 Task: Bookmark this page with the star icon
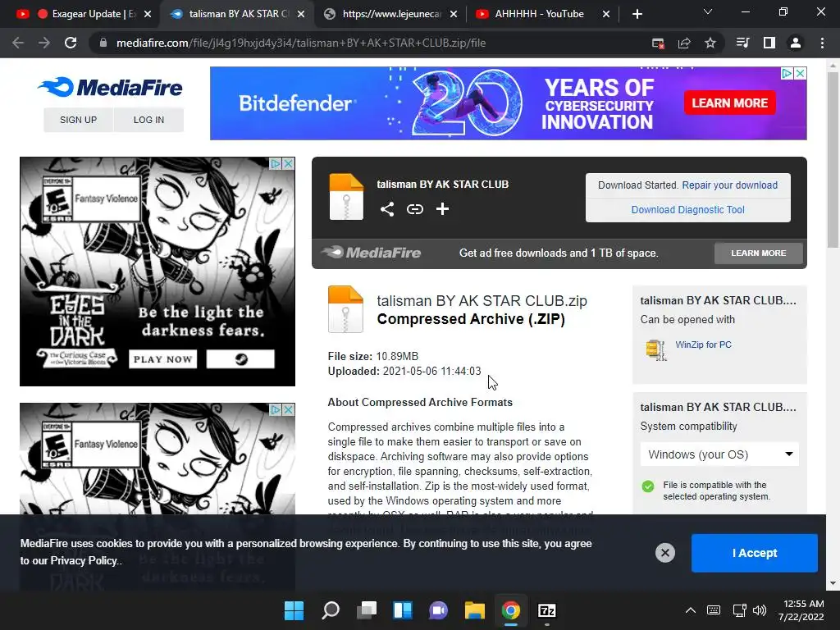coord(710,43)
